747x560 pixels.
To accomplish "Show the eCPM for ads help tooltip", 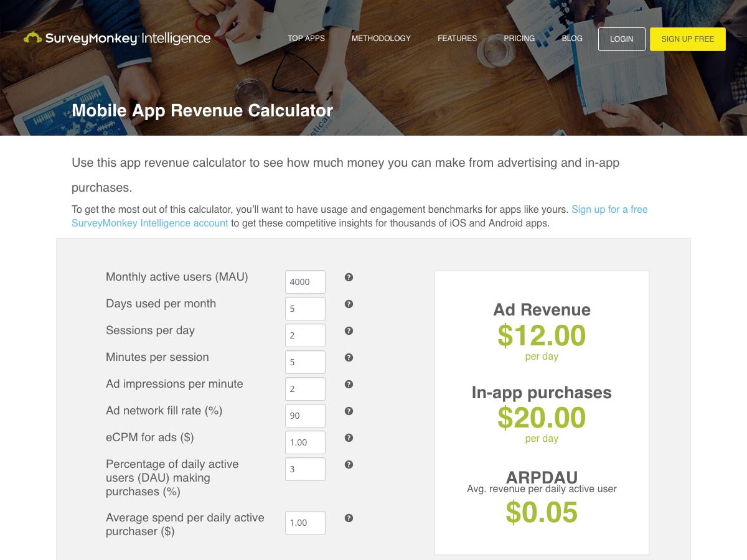I will click(x=349, y=438).
